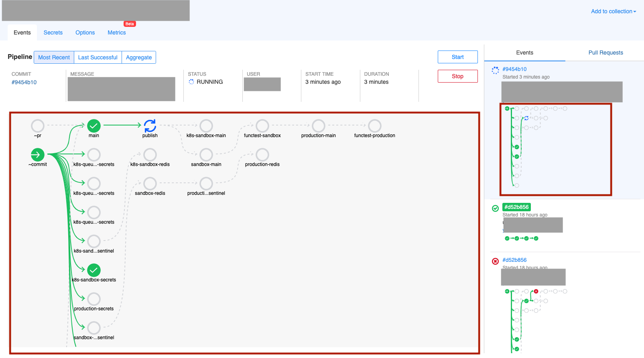Click the sandbox-redis job node

[150, 183]
